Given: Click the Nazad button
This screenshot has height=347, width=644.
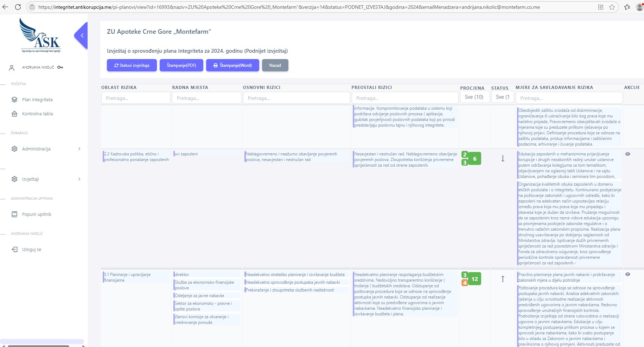Looking at the screenshot, I should 275,65.
